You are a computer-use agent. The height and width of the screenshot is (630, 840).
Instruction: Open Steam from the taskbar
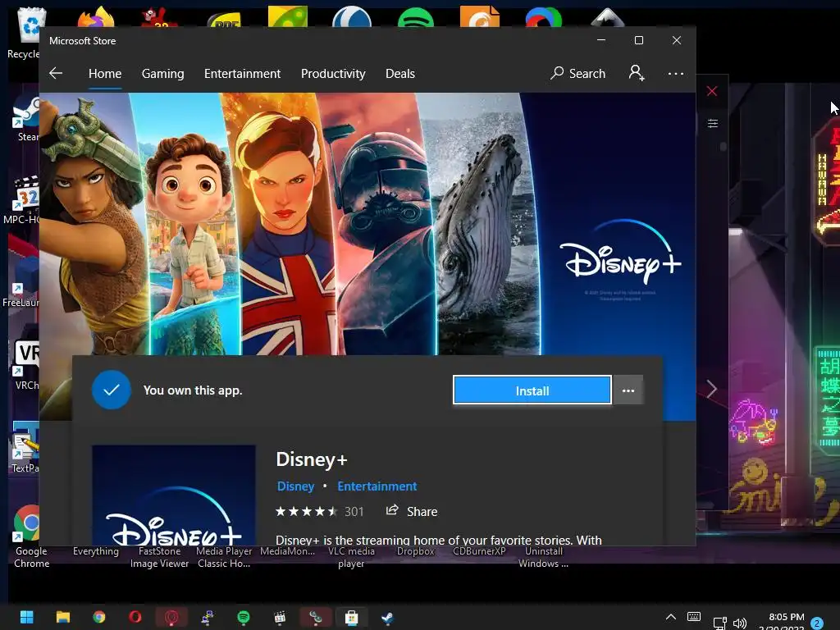pos(387,617)
